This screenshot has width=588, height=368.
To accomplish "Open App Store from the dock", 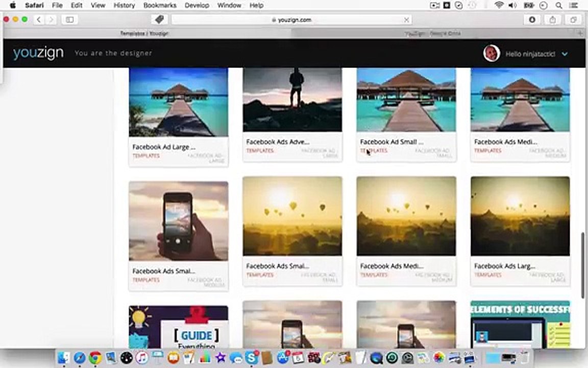I will tap(283, 357).
